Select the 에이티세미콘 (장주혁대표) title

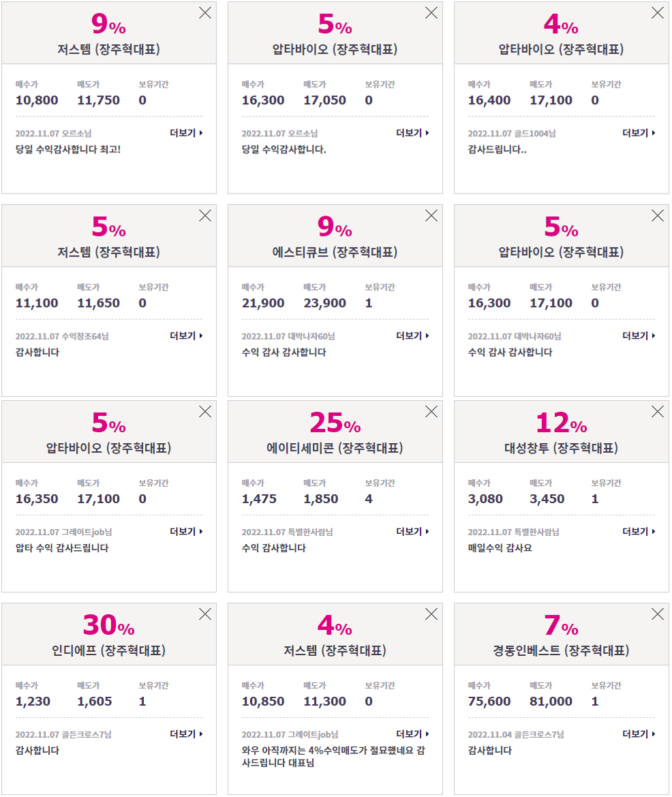(335, 448)
